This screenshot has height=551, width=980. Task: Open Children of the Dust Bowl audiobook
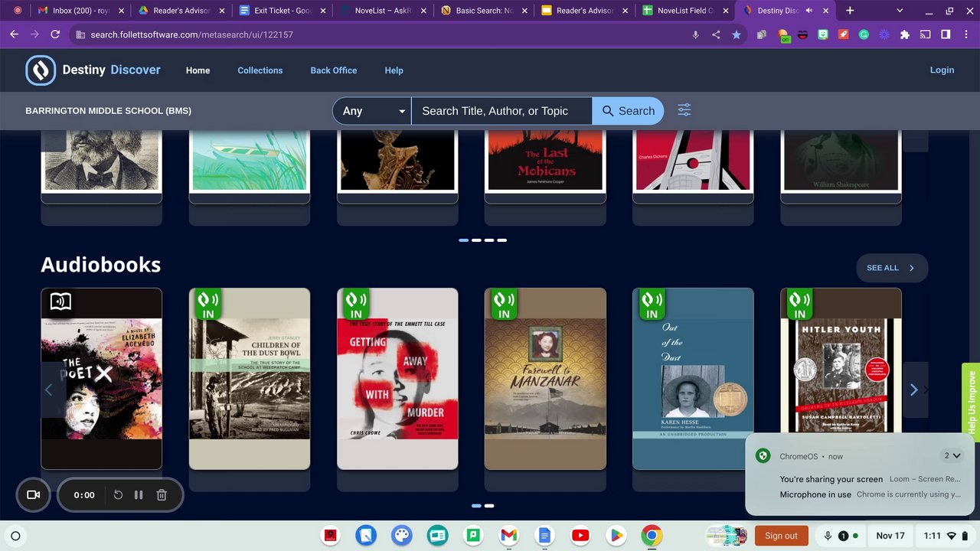[250, 379]
